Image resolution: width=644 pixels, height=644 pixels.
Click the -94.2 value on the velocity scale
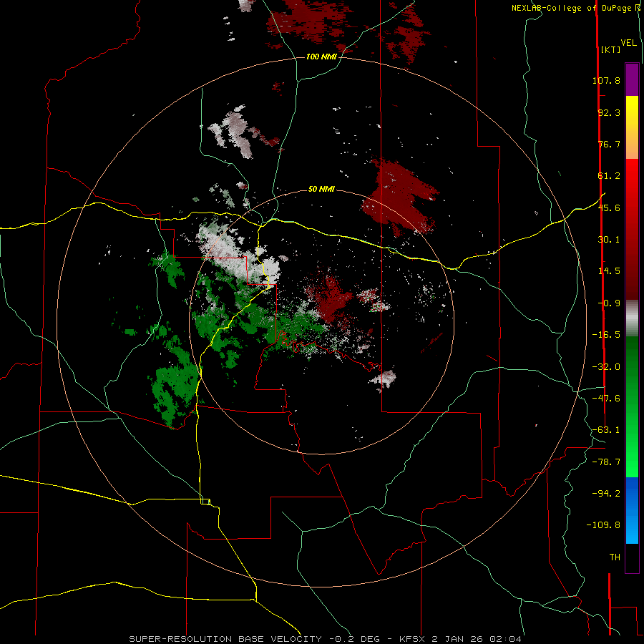point(606,493)
